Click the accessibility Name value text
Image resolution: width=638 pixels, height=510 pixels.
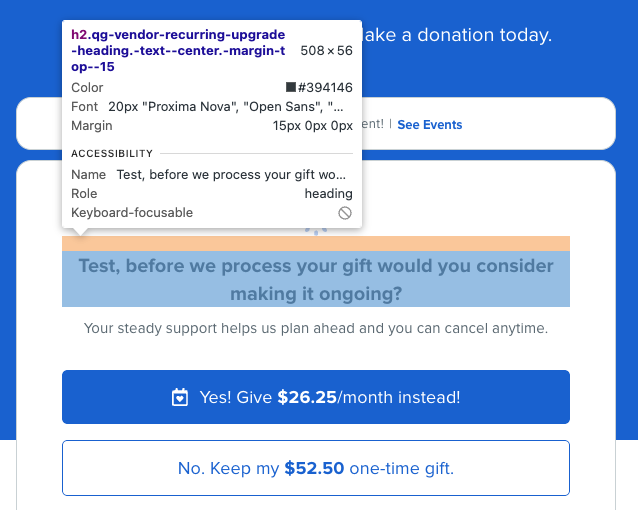pyautogui.click(x=231, y=175)
